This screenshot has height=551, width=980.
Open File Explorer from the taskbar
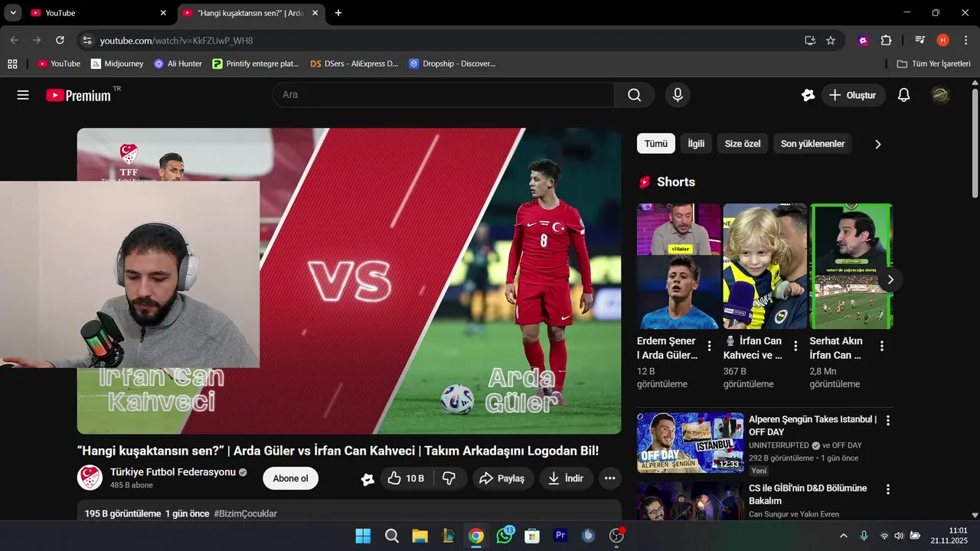[420, 536]
